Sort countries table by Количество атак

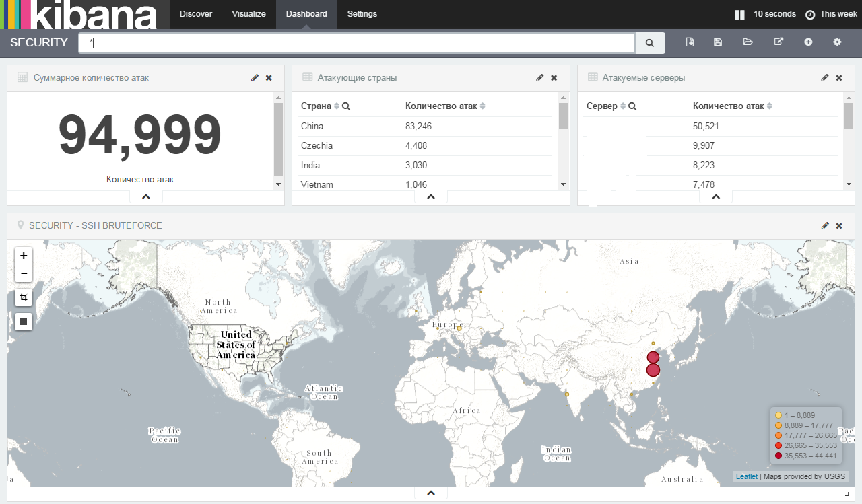pyautogui.click(x=482, y=106)
